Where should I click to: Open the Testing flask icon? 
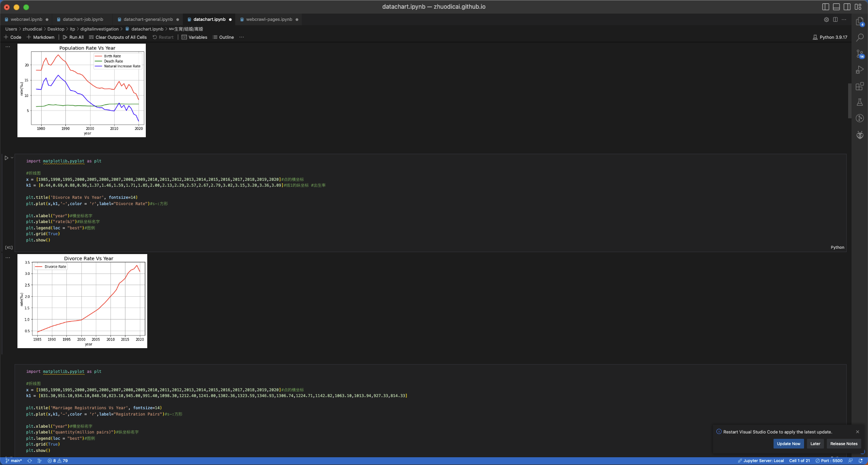click(860, 102)
